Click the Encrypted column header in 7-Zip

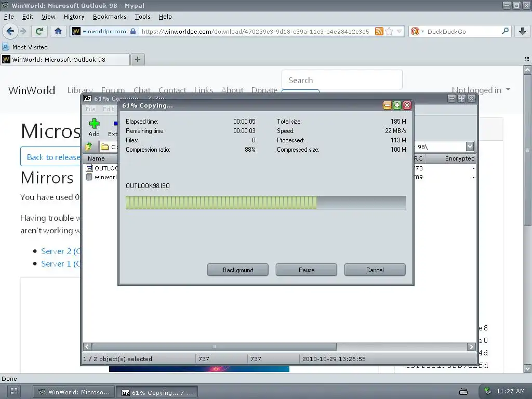click(x=451, y=158)
